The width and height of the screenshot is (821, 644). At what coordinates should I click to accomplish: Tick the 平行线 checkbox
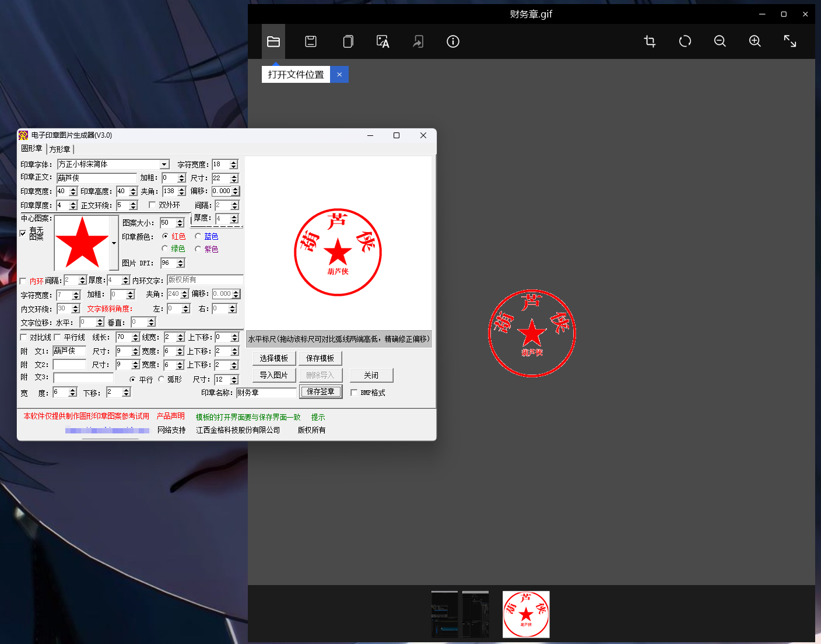click(x=57, y=337)
